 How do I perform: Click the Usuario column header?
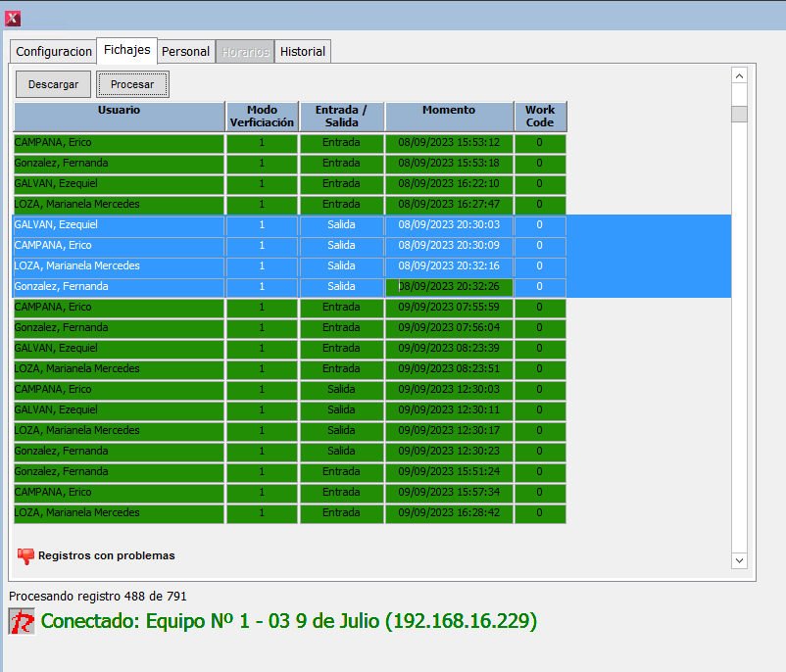click(x=119, y=117)
